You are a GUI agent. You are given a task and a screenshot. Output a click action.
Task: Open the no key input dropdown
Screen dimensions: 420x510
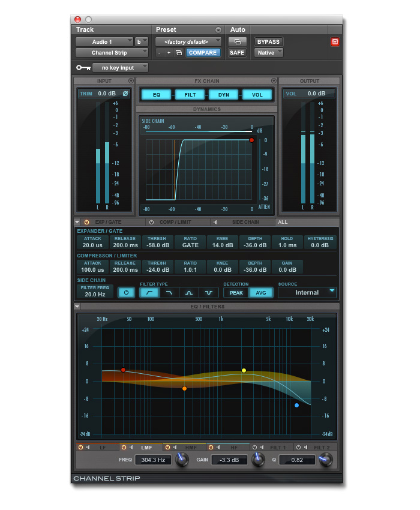tap(120, 68)
